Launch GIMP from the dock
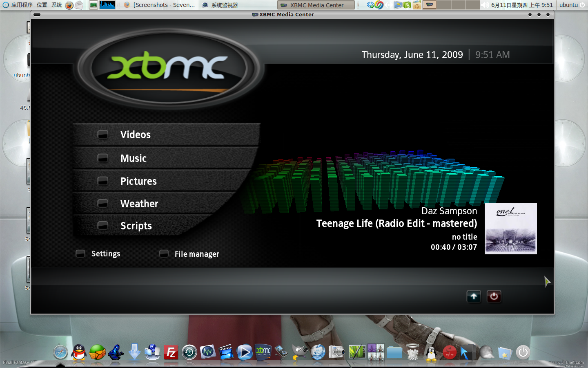 click(x=300, y=352)
